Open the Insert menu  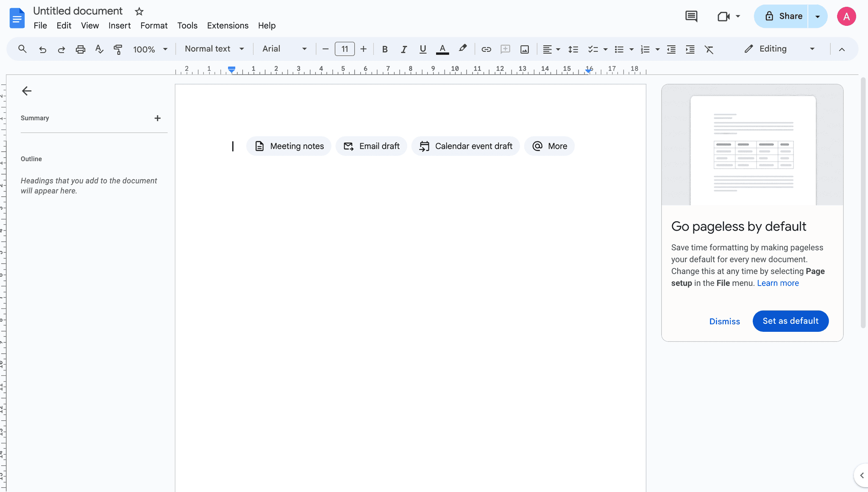[x=119, y=25]
